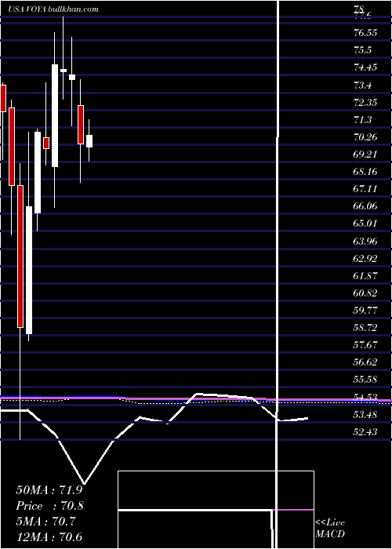The height and width of the screenshot is (549, 392).
Task: Click the '5MA : 70.7' indicator text
Action: (46, 522)
